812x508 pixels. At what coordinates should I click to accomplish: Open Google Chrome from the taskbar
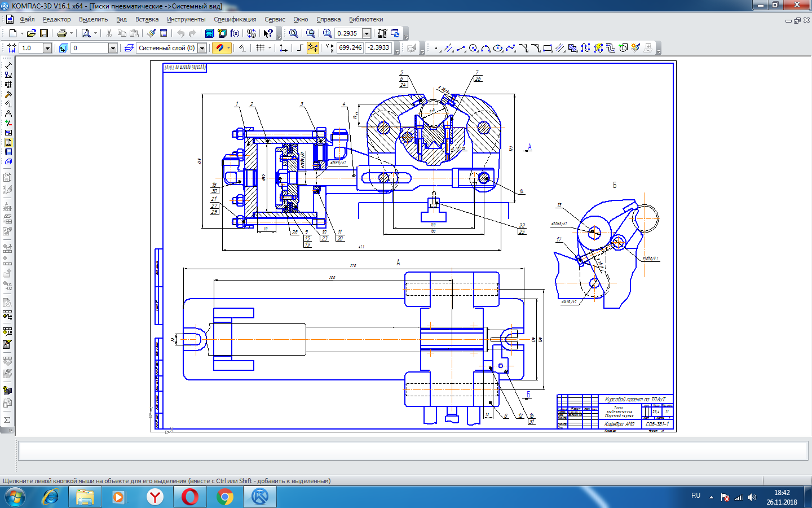tap(224, 497)
